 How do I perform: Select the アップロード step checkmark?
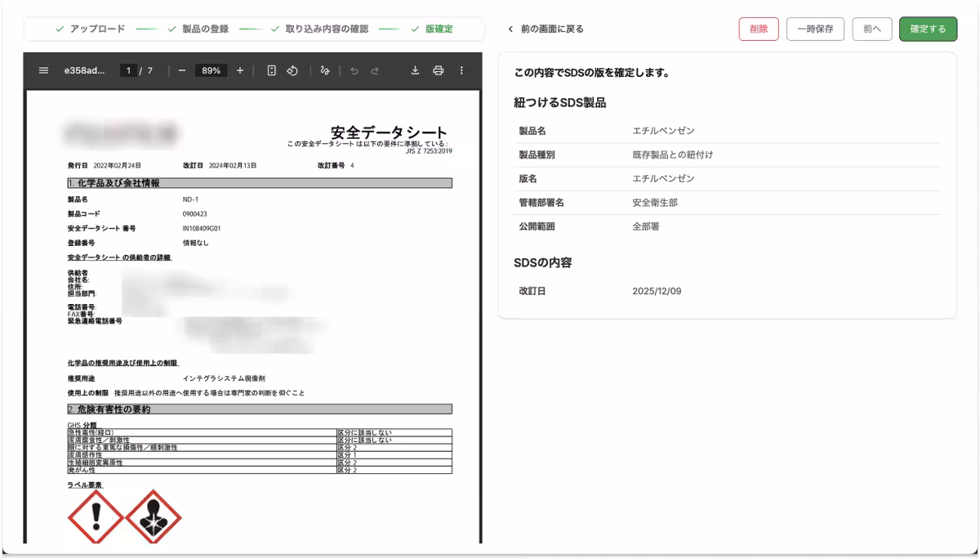59,29
